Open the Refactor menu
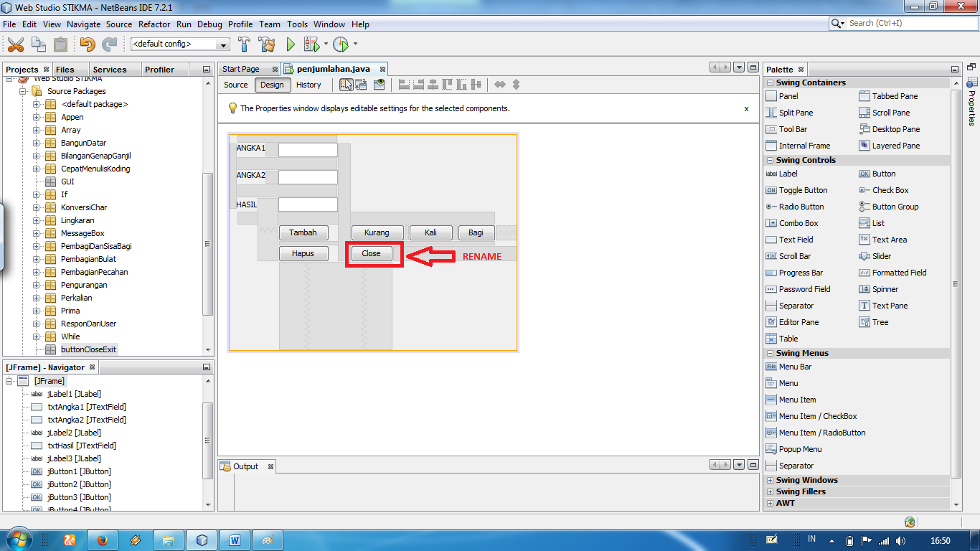The width and height of the screenshot is (980, 551). pos(154,24)
